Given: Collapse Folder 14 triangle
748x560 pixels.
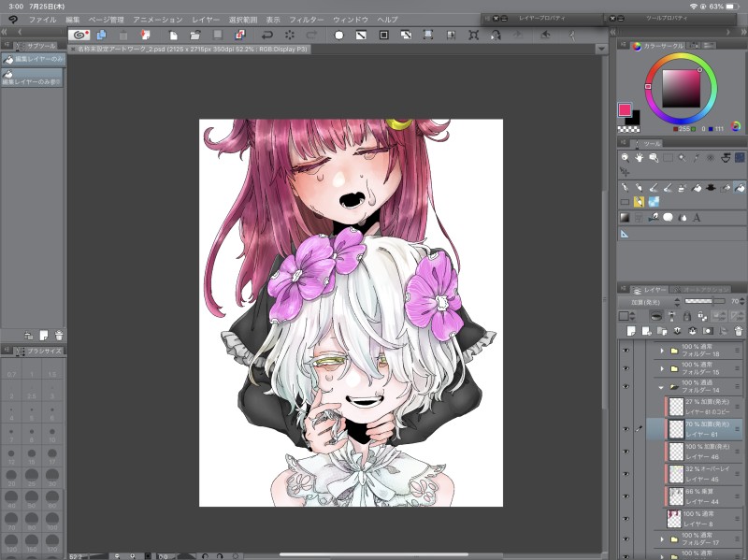Looking at the screenshot, I should pos(662,387).
